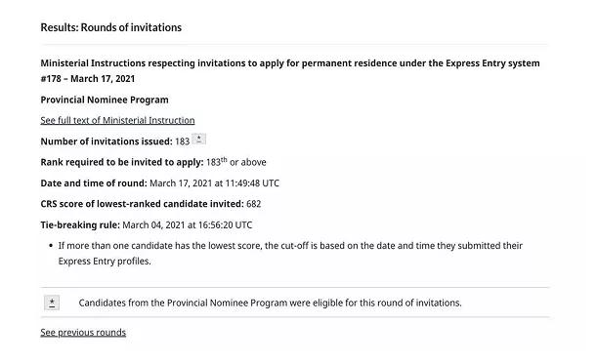Click the #178 – March 17, 2021 line
The height and width of the screenshot is (364, 597).
pos(88,79)
